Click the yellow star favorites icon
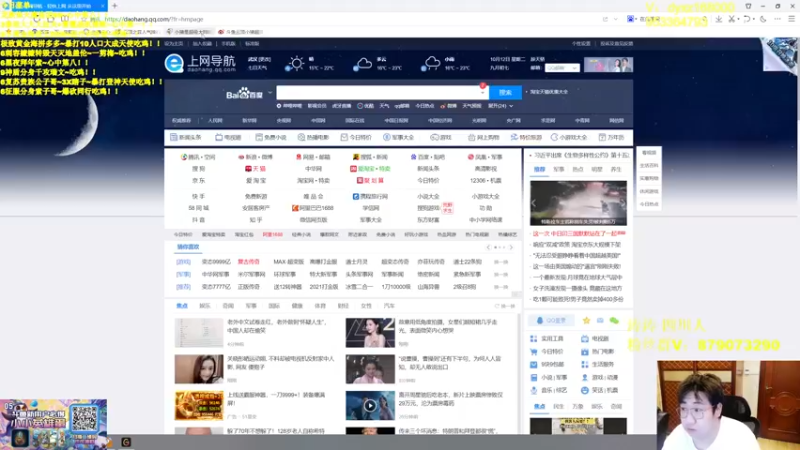This screenshot has height=450, width=800. [x=586, y=320]
